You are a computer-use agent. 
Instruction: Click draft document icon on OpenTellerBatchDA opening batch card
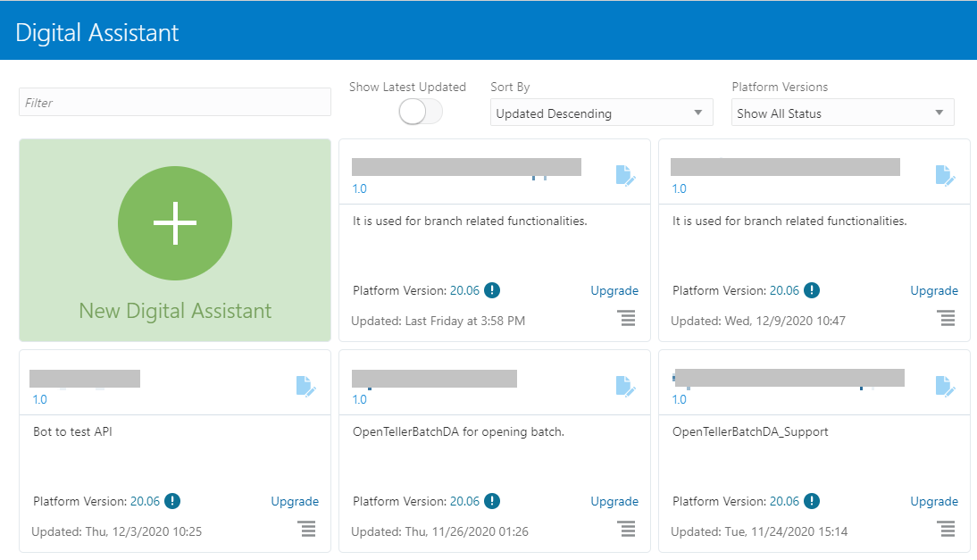[x=625, y=386]
